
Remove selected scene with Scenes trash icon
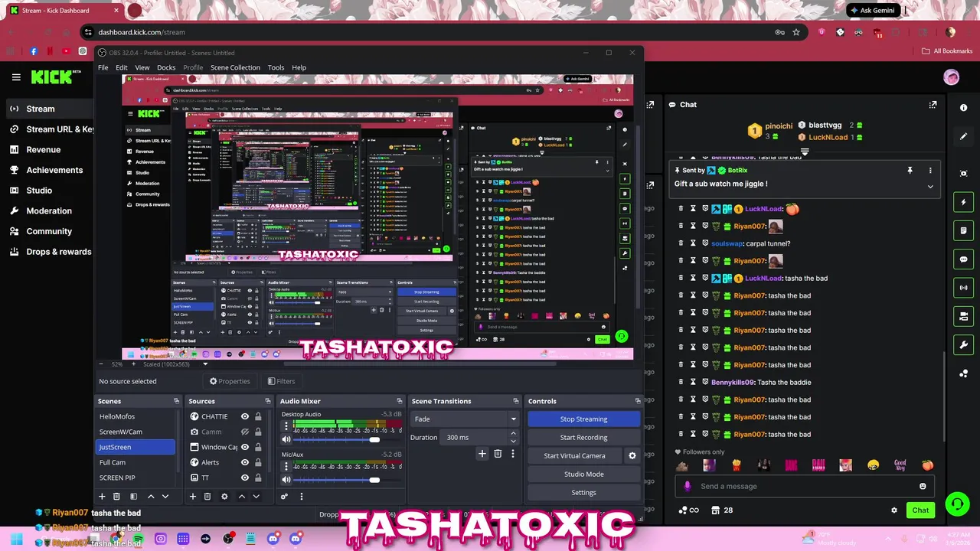pos(116,497)
